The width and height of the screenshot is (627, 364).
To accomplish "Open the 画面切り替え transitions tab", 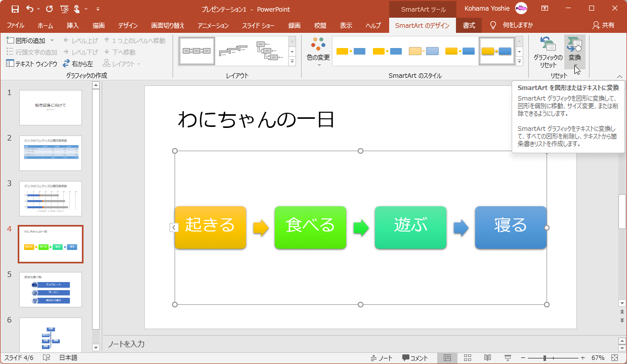I will (168, 25).
